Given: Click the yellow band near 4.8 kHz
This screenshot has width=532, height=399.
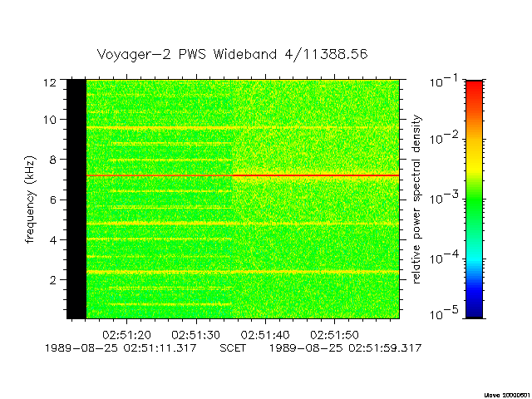Looking at the screenshot, I should pos(243,224).
